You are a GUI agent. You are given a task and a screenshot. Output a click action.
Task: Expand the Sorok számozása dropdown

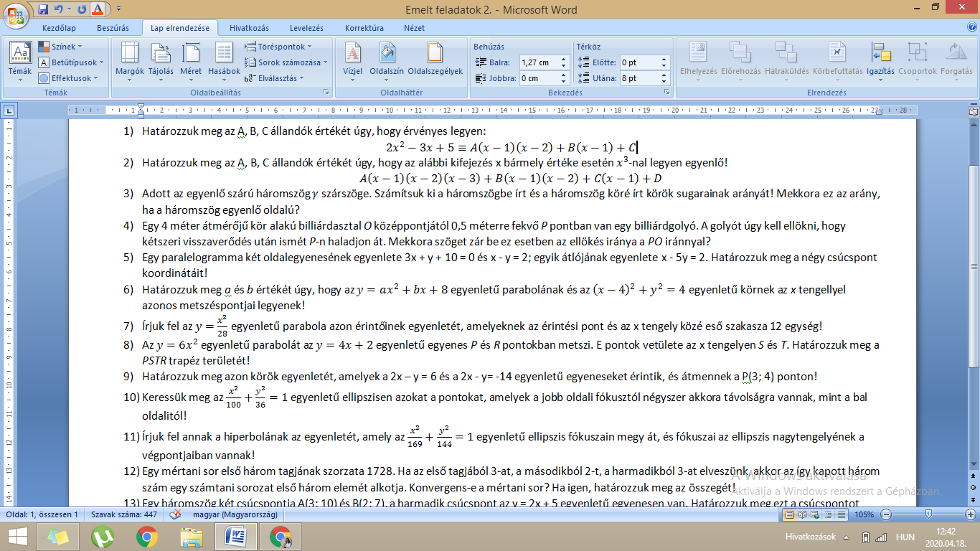(x=288, y=62)
